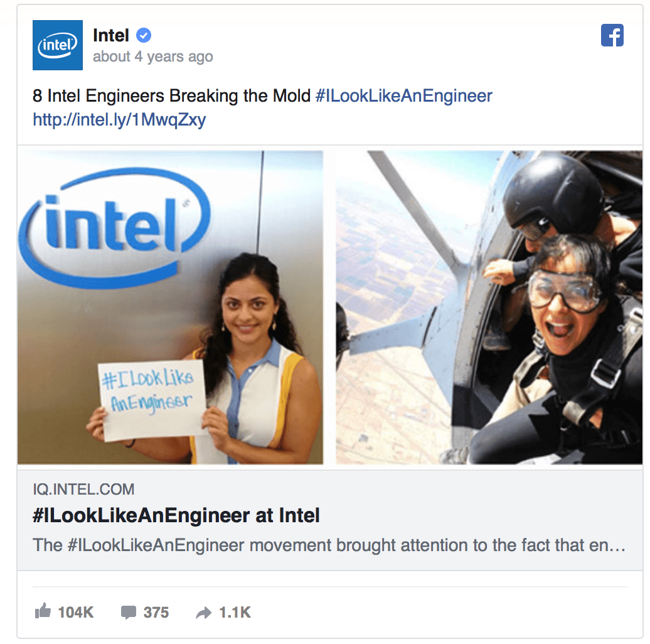Click the '8 Intel Engineers Breaking the Mold' text
Screen dimensions: 650x644
click(x=172, y=96)
